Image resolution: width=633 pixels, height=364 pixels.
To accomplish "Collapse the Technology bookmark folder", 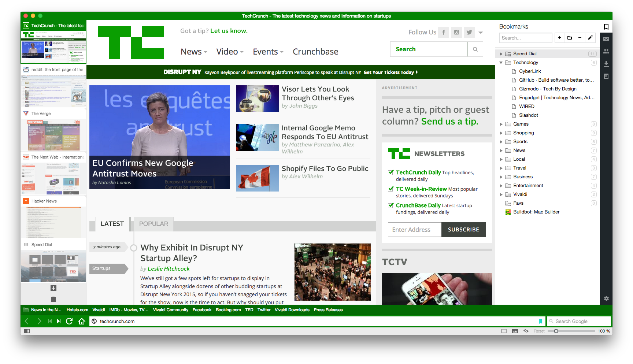I will (501, 63).
